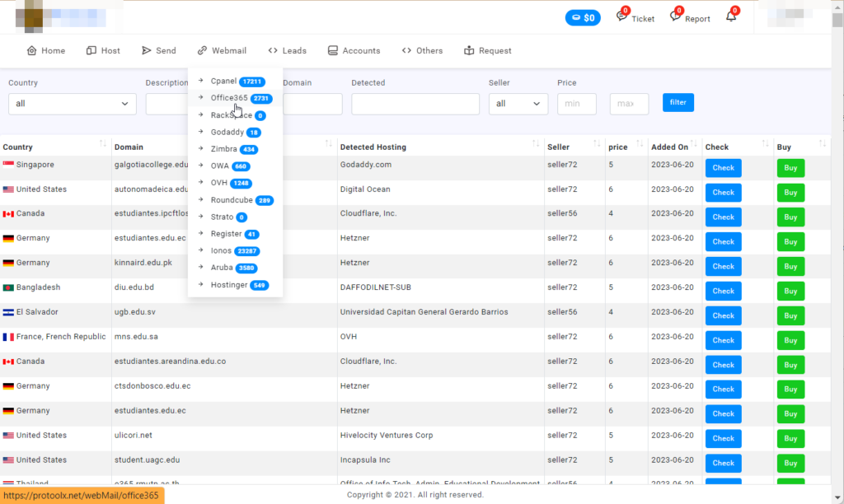844x504 pixels.
Task: Click the Report icon in the header
Action: coord(675,17)
